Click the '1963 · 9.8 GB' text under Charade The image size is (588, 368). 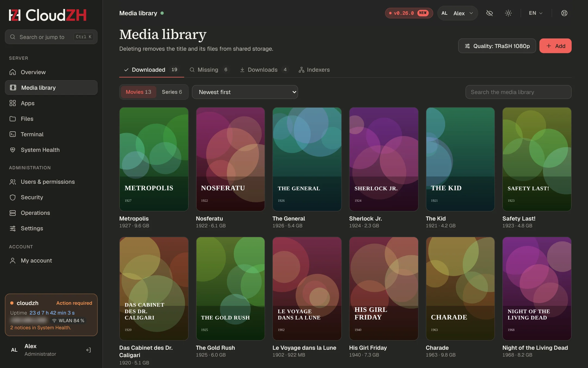coord(441,355)
